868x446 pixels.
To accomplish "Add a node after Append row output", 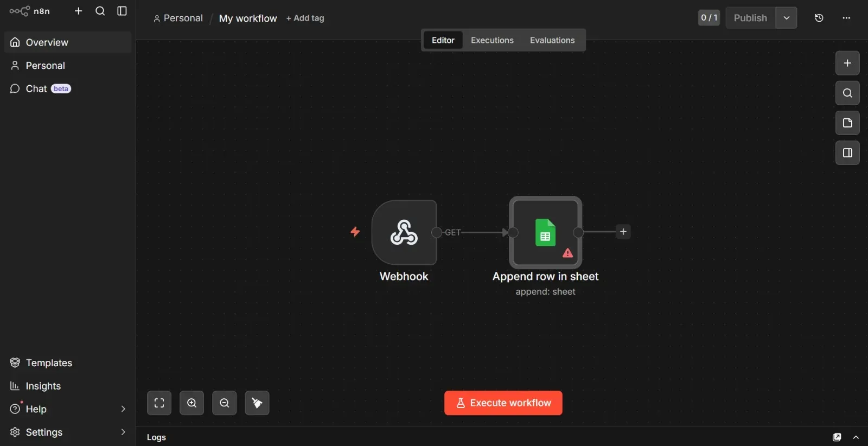I will [623, 232].
